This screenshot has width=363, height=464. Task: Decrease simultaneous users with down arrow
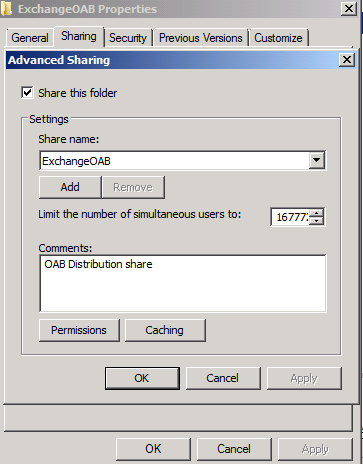click(316, 221)
